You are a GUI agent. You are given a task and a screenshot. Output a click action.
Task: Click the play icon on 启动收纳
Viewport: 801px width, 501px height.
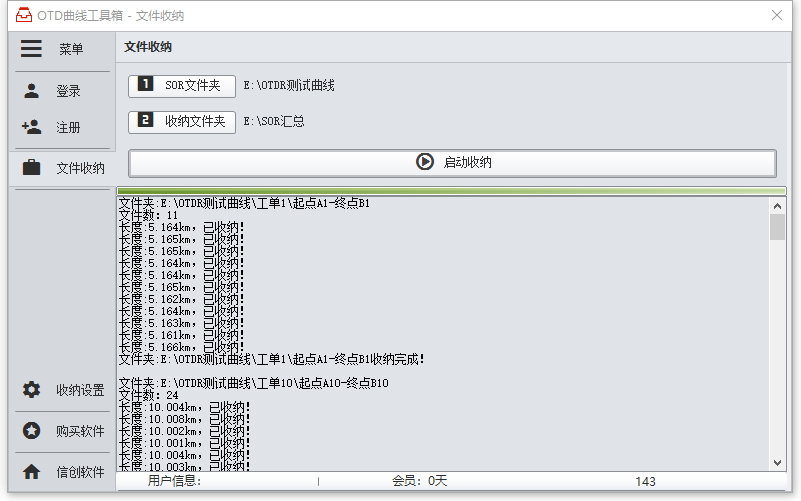point(424,162)
